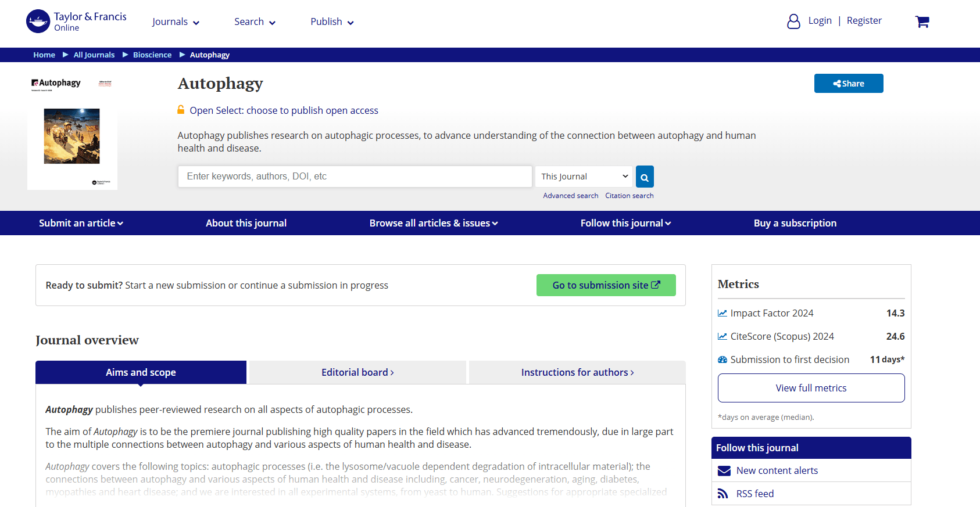Viewport: 980px width, 507px height.
Task: Expand Follow this journal menu
Action: click(x=625, y=223)
